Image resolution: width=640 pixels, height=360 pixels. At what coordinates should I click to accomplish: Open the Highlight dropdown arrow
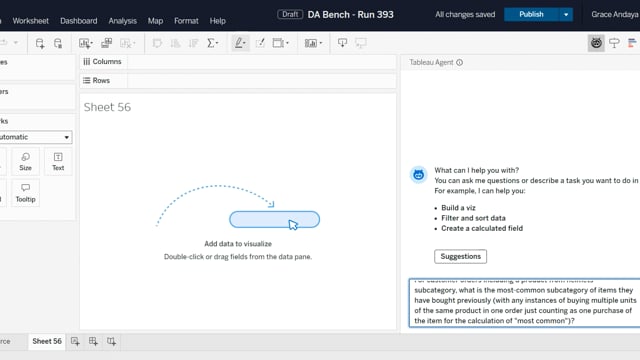point(244,43)
